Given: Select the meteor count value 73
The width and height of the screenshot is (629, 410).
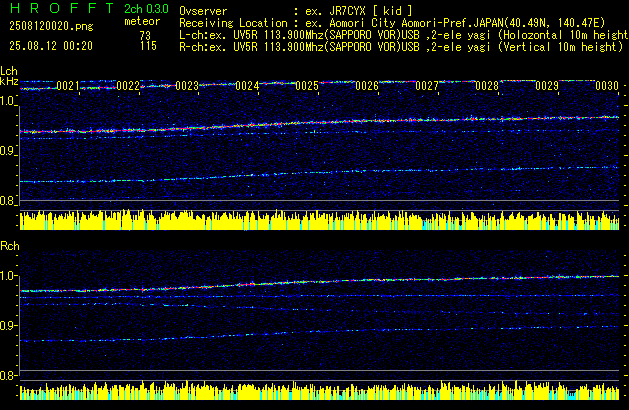Looking at the screenshot, I should [145, 35].
